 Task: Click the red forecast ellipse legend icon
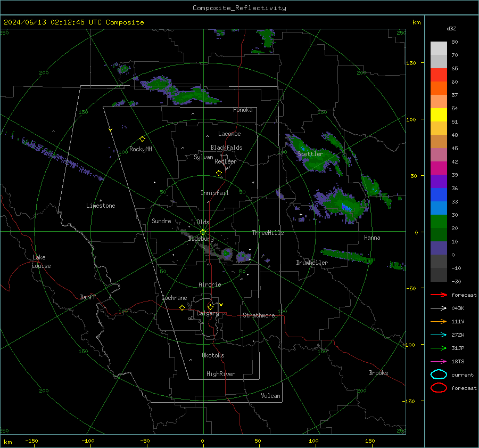pos(439,388)
